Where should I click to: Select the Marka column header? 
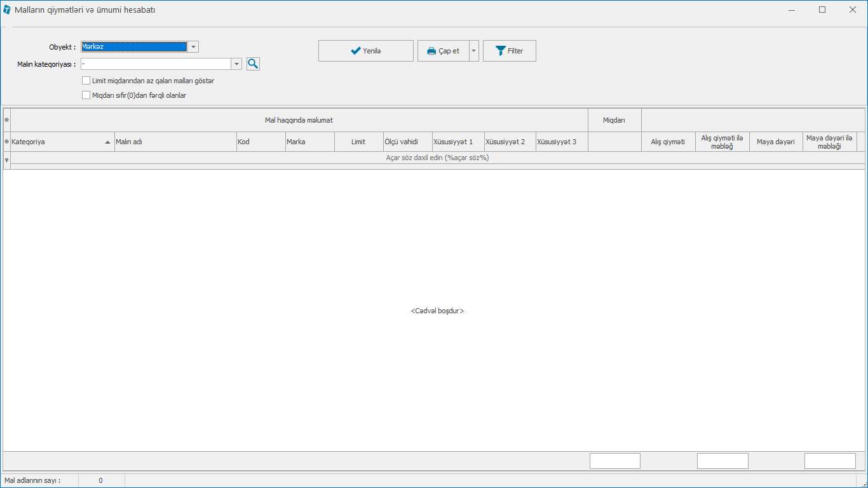click(x=309, y=142)
